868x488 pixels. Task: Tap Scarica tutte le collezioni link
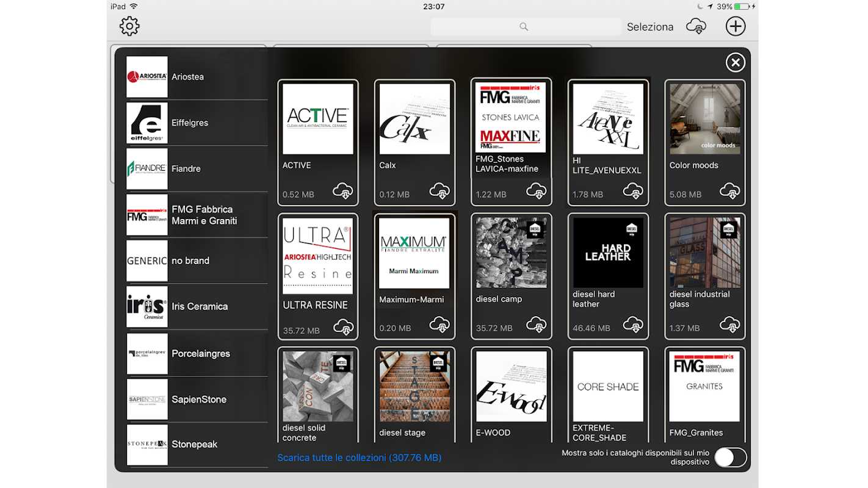(x=360, y=457)
